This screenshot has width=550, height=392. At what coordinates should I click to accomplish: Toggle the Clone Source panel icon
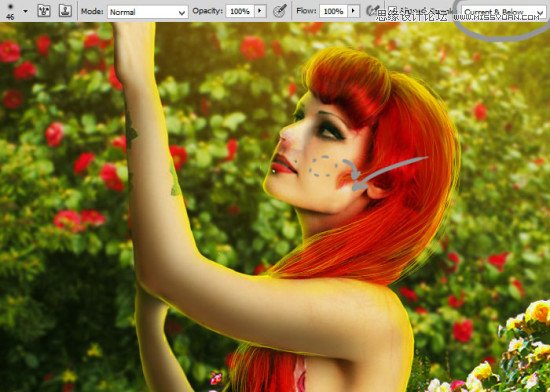[x=65, y=11]
